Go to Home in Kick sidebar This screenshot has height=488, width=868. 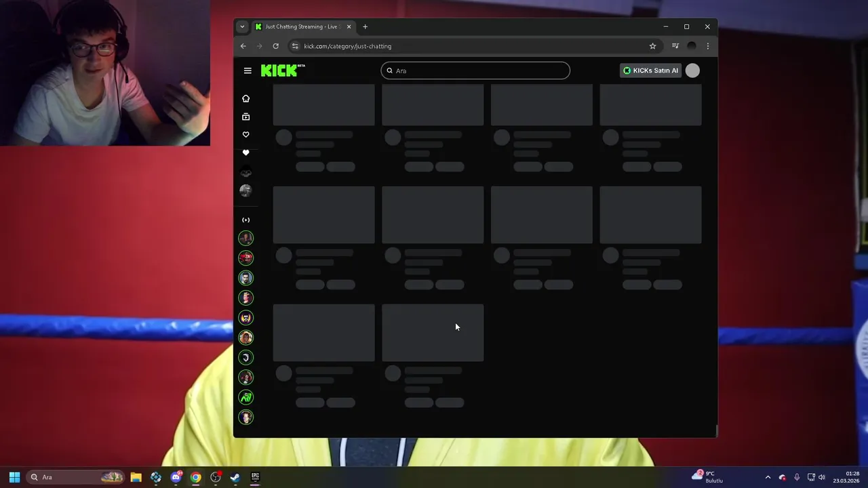[x=245, y=98]
